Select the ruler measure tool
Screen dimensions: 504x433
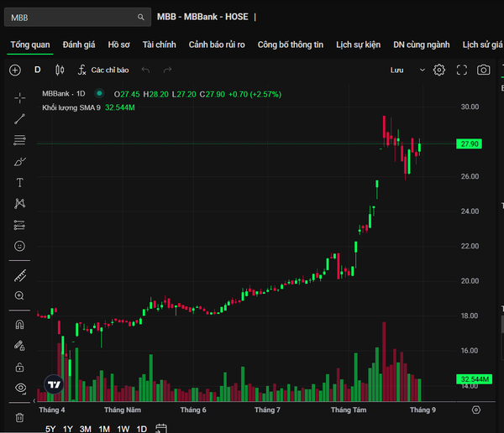click(x=19, y=276)
